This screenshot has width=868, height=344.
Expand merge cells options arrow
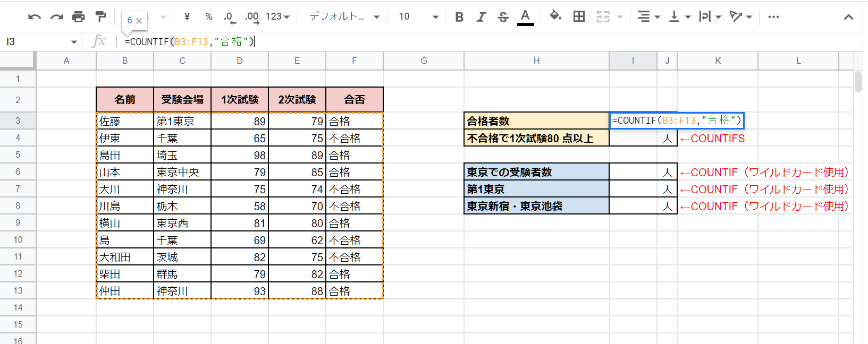[620, 17]
